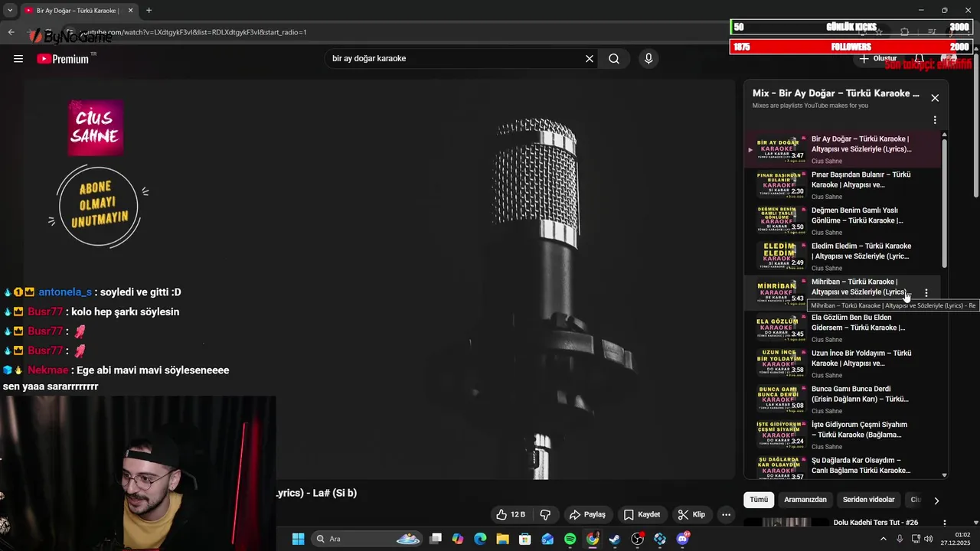This screenshot has height=551, width=980.
Task: Launch Copilot from taskbar
Action: pos(458,539)
